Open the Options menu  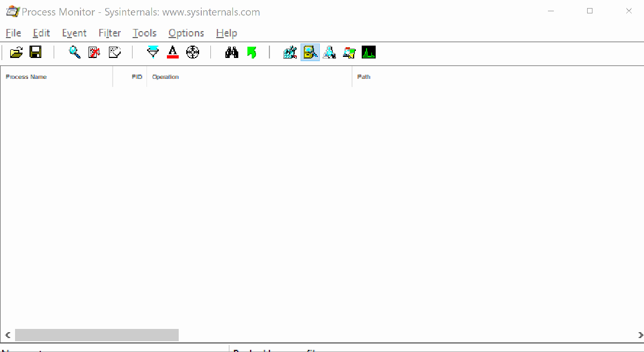click(186, 33)
